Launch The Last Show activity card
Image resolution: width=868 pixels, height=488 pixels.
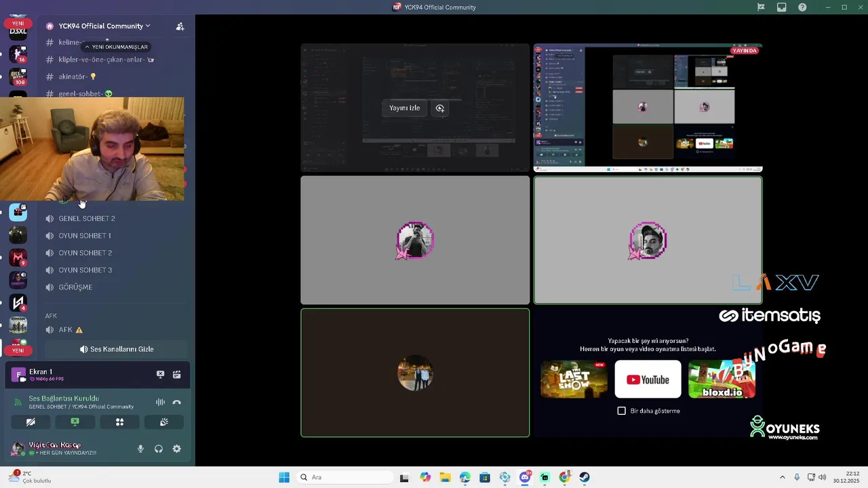point(574,379)
